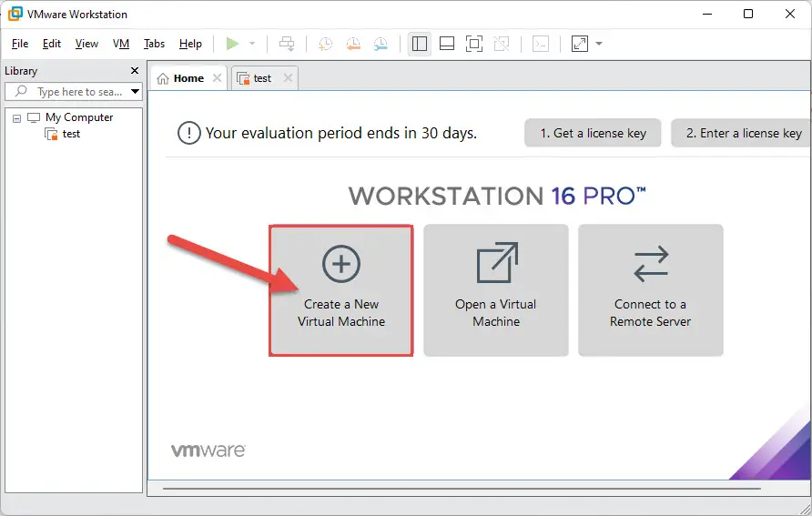Open the power options dropdown arrow

(x=252, y=44)
